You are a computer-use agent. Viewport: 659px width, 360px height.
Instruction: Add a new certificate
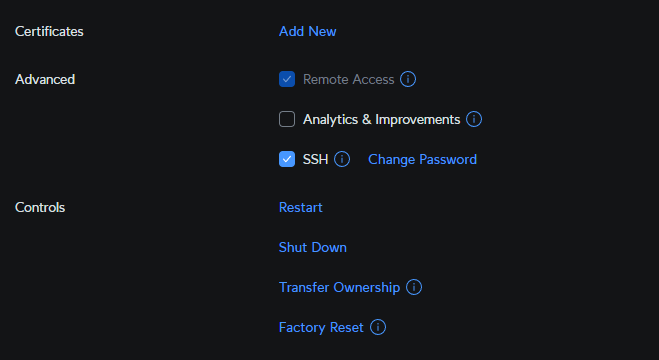click(308, 32)
